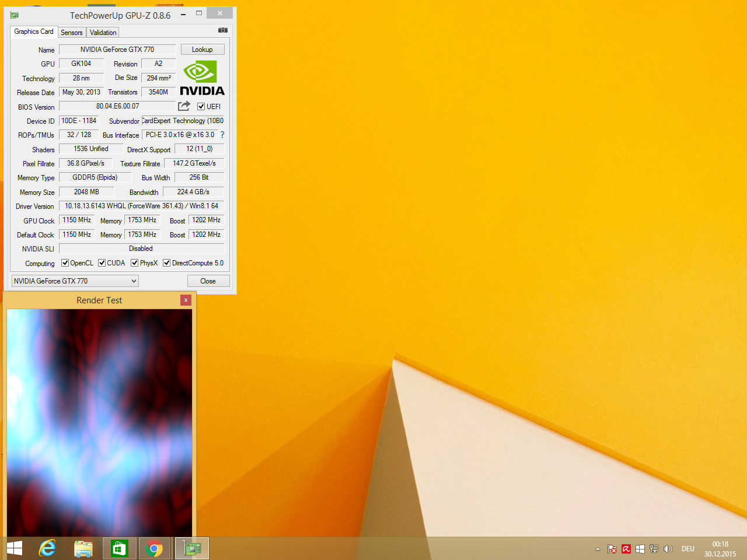
Task: Close the Render Test window
Action: [x=186, y=300]
